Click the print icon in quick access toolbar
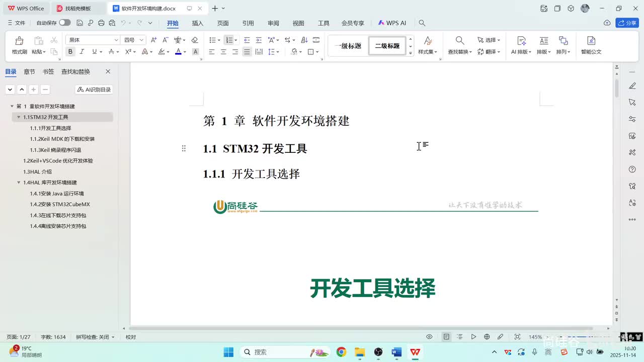 tap(101, 23)
